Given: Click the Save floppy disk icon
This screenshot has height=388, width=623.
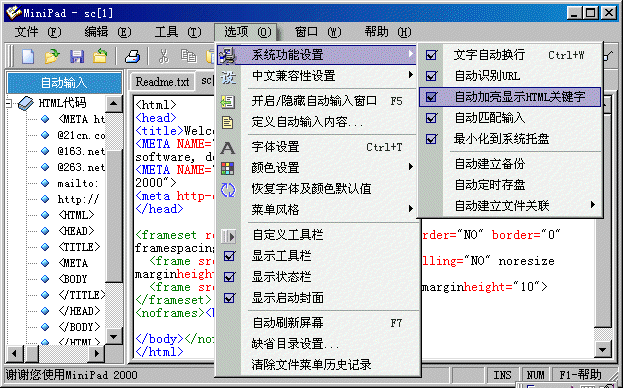Looking at the screenshot, I should click(x=77, y=56).
